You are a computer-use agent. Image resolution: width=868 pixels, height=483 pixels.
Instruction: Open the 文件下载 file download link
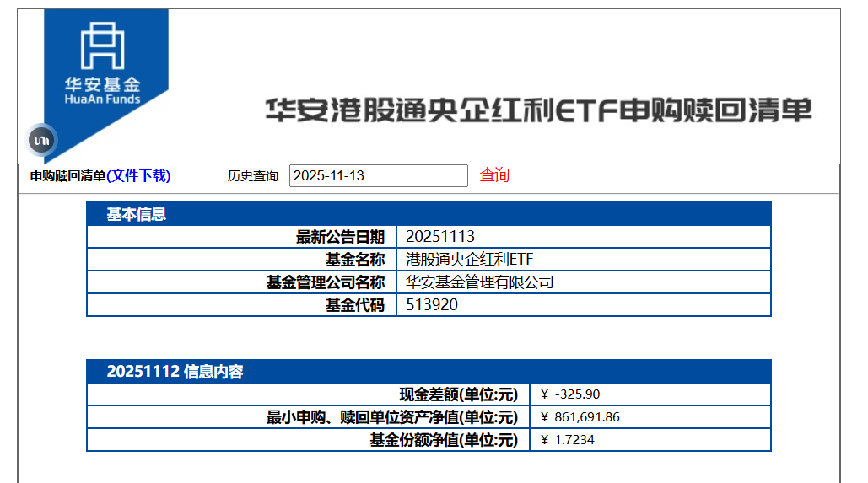(138, 176)
